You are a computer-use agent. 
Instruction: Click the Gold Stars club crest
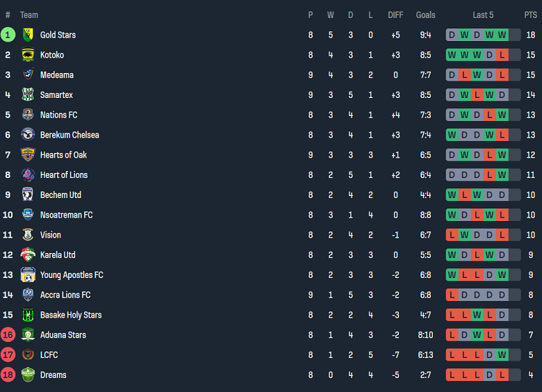pos(28,35)
